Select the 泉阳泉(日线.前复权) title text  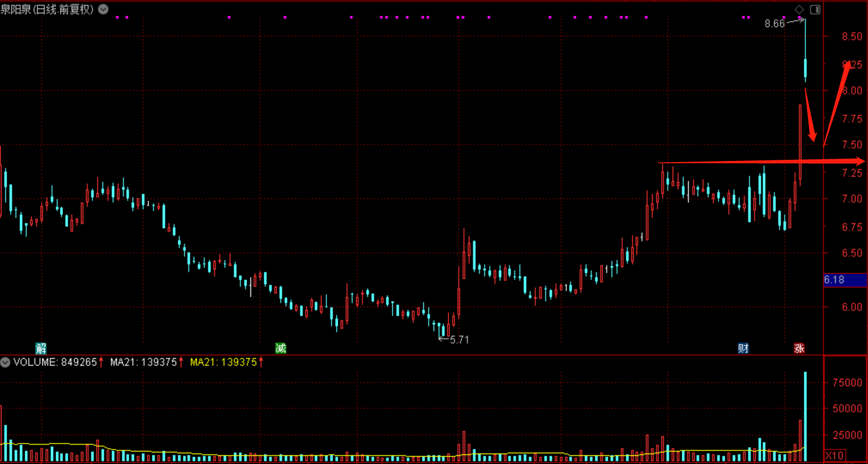pyautogui.click(x=47, y=9)
